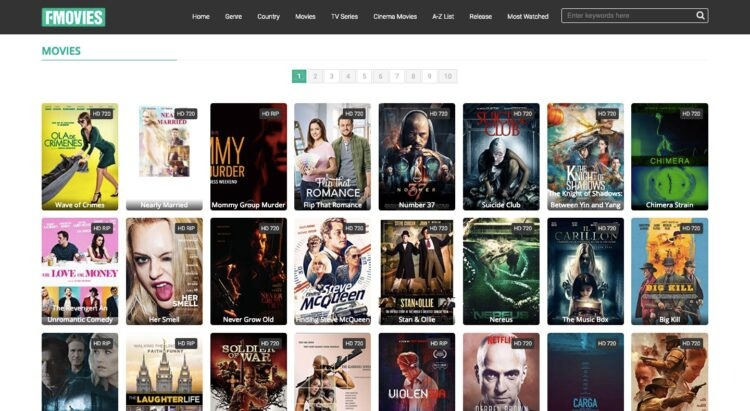The image size is (750, 411).
Task: Click HD 720 badge on Nereus
Action: (x=523, y=228)
